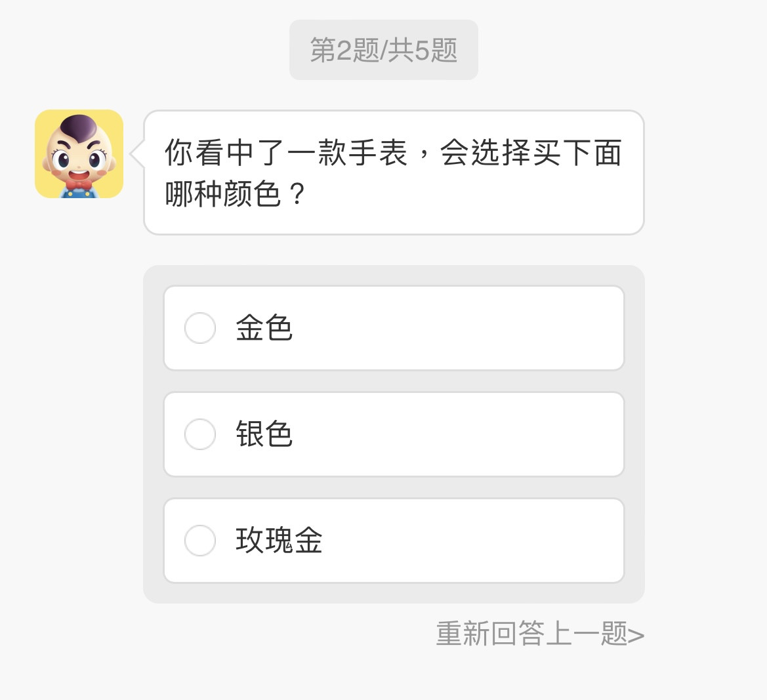This screenshot has height=700, width=767.
Task: Select the 银色 radio button
Action: [200, 434]
